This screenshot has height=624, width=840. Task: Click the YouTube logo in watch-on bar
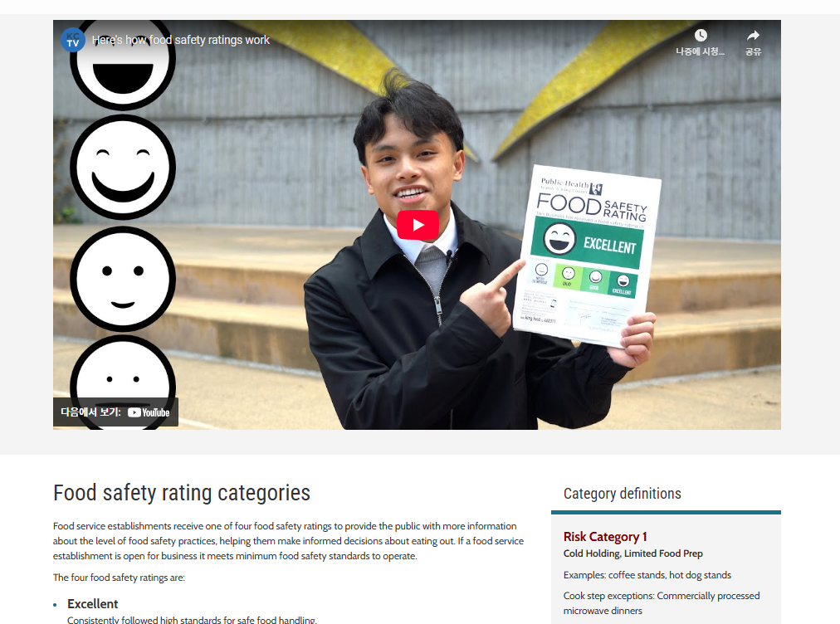point(149,412)
